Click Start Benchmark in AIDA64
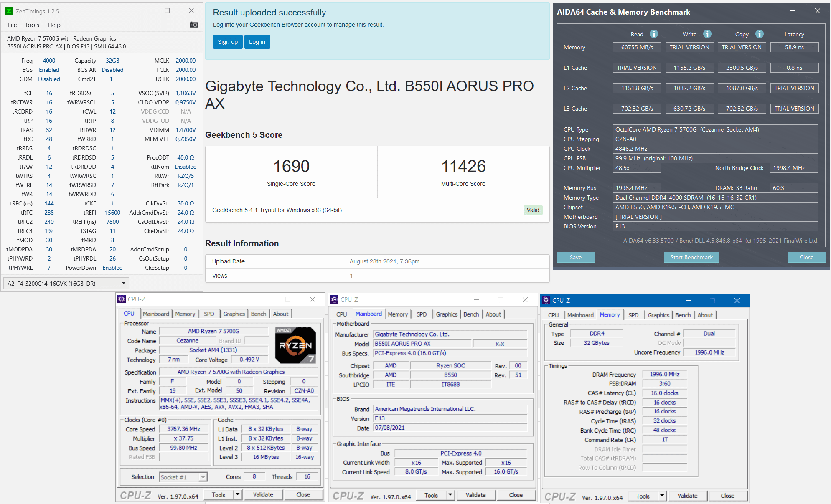The image size is (831, 504). coord(691,257)
